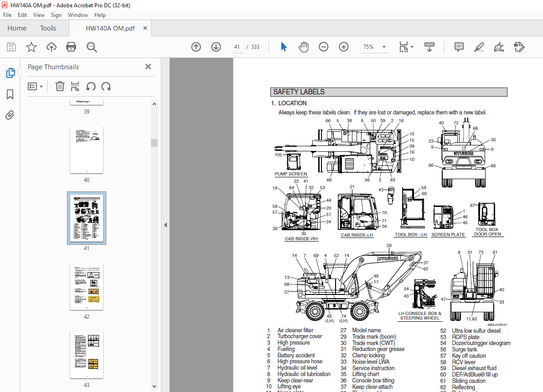The image size is (543, 392).
Task: Open the Window menu
Action: [78, 15]
